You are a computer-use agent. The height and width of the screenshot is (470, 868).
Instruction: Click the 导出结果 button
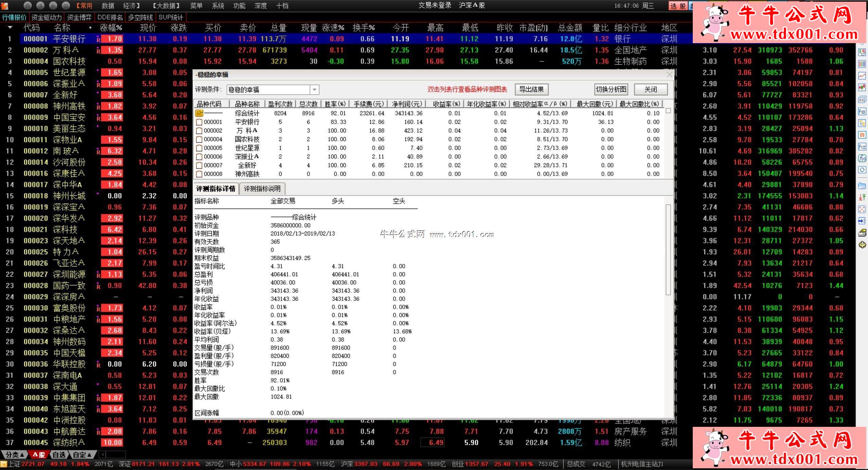tap(531, 89)
